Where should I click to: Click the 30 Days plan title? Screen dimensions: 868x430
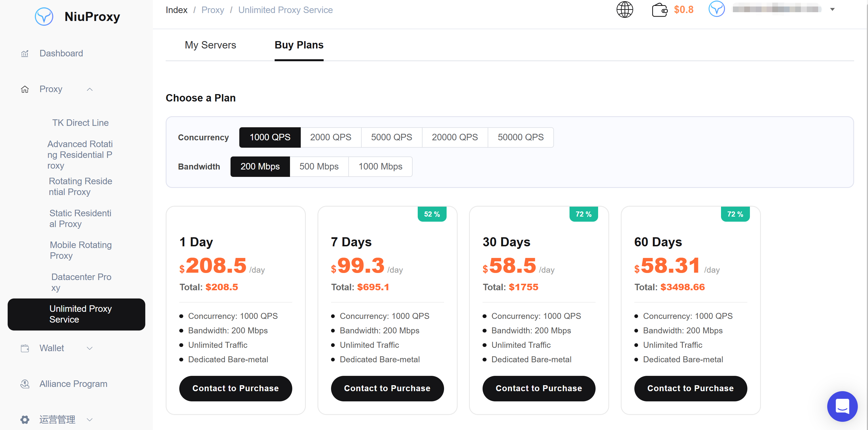506,242
